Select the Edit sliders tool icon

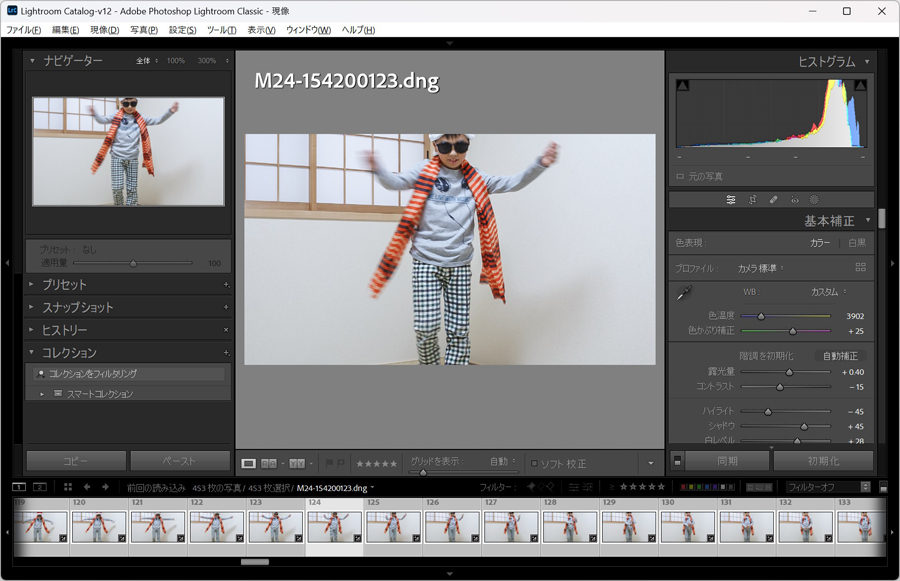coord(731,200)
